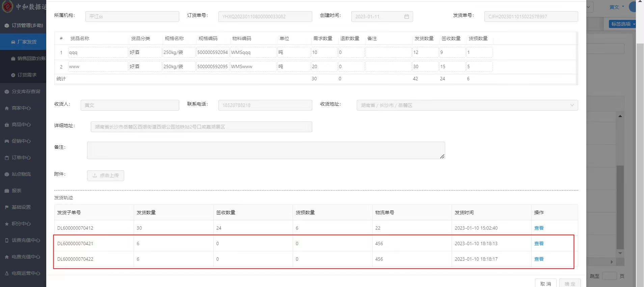Click 发货子单号 DL600000070412
This screenshot has height=287, width=644.
[75, 228]
